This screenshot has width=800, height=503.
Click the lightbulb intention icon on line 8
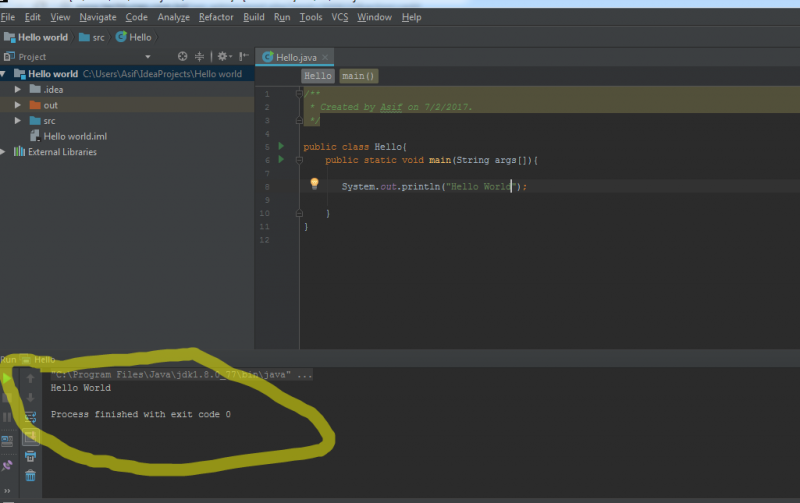[x=314, y=184]
